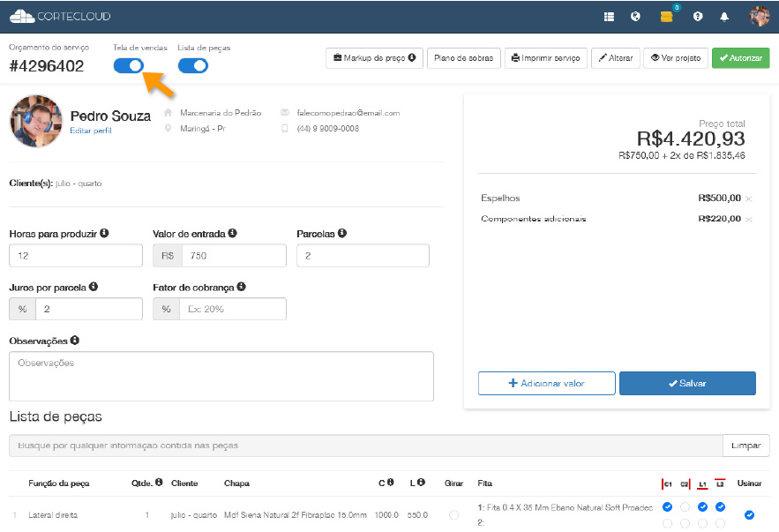Click the L1 edge band header icon
The width and height of the screenshot is (779, 532).
tap(702, 483)
